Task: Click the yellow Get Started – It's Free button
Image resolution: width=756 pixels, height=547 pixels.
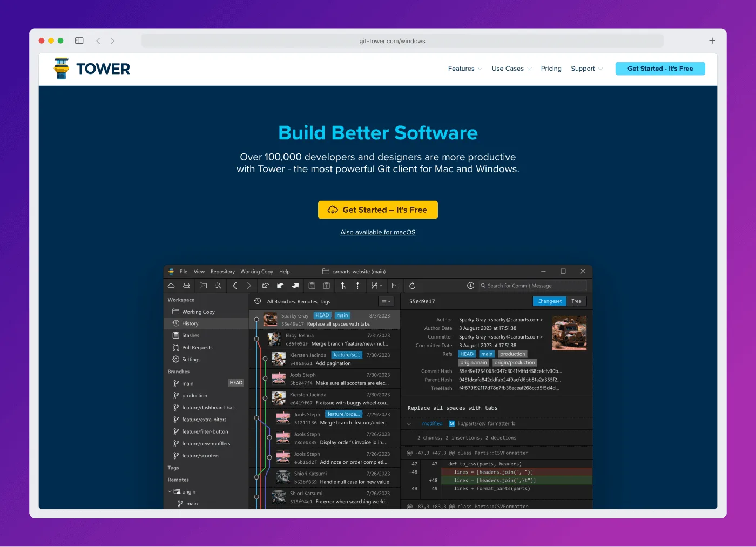Action: point(378,210)
